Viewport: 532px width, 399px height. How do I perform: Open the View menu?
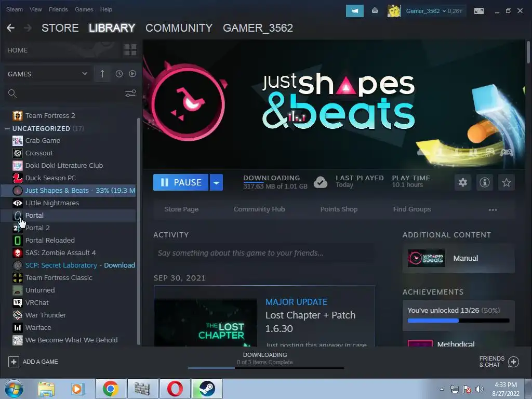pos(36,9)
